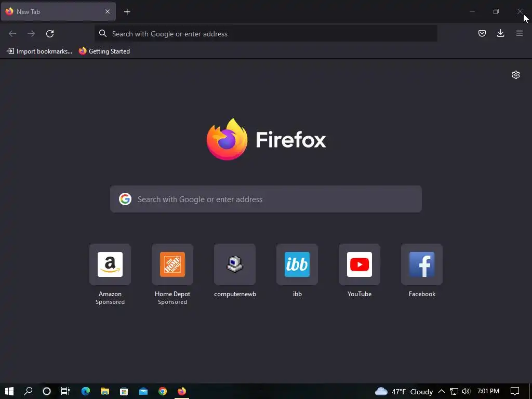Open the Action Center notifications icon
Viewport: 532px width, 399px height.
pos(515,391)
